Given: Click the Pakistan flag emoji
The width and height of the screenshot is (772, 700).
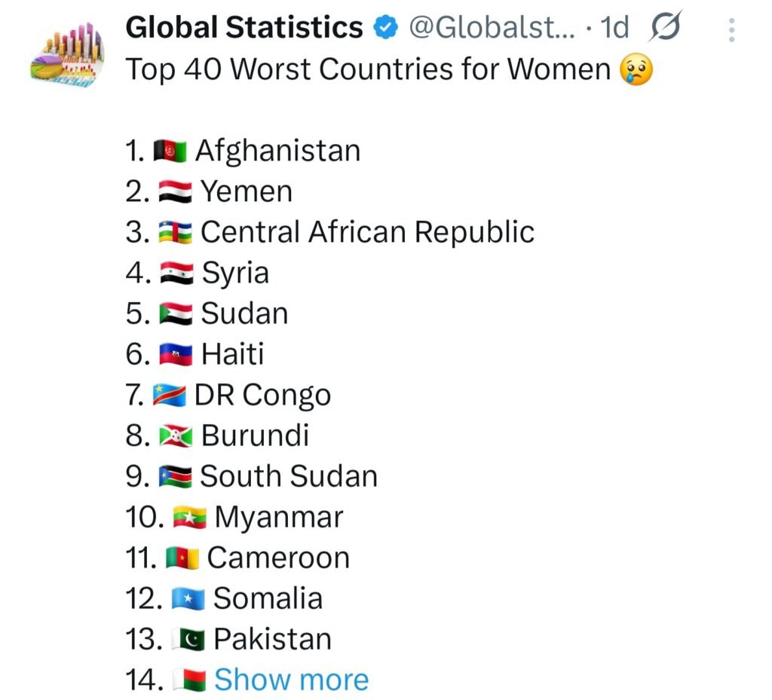Looking at the screenshot, I should coord(188,640).
